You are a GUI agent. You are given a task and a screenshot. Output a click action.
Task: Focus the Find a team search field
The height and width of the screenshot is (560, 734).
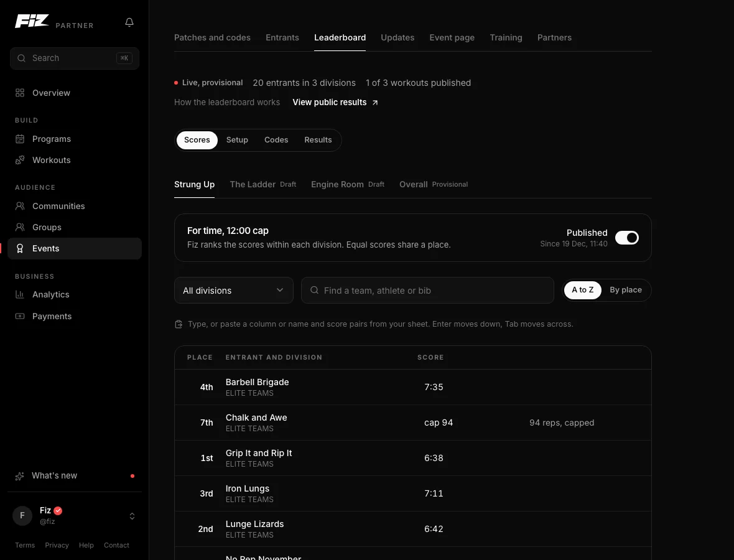click(x=427, y=291)
